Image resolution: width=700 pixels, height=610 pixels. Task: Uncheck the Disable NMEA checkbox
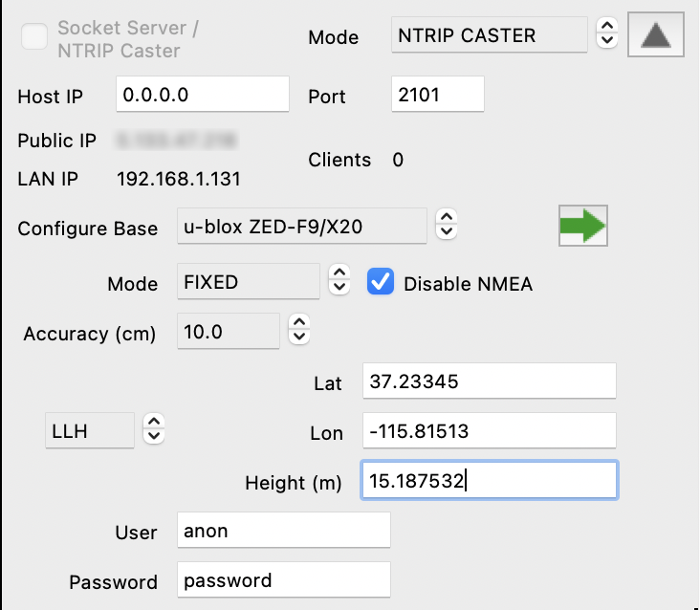point(382,283)
